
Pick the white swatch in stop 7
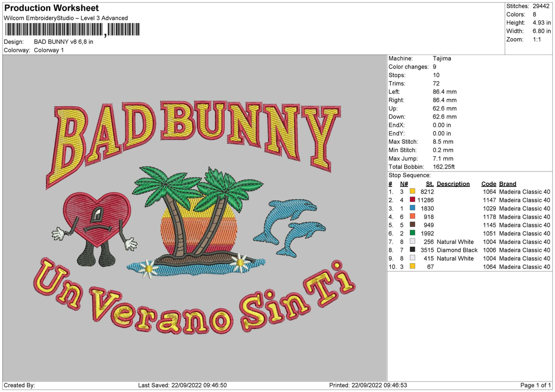tap(413, 241)
